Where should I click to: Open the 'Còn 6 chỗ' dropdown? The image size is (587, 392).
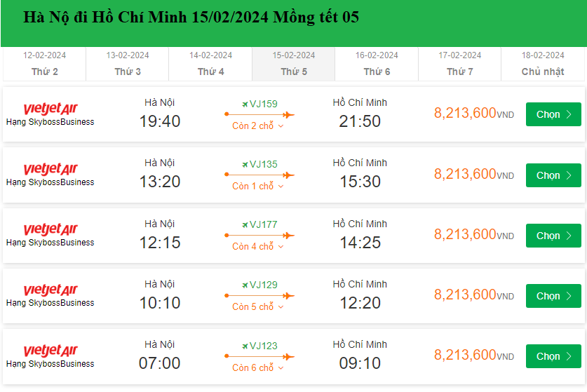(x=257, y=367)
